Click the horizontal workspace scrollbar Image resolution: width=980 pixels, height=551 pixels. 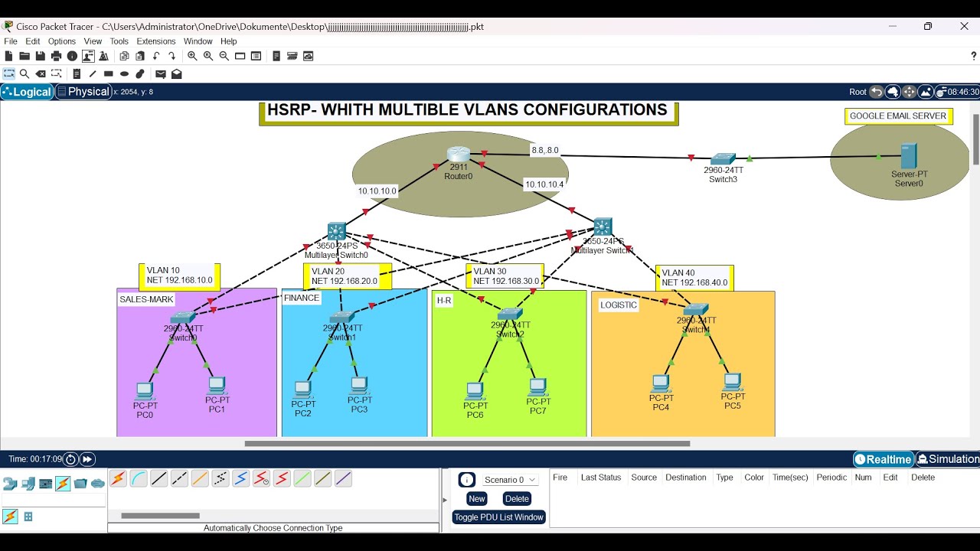click(467, 443)
